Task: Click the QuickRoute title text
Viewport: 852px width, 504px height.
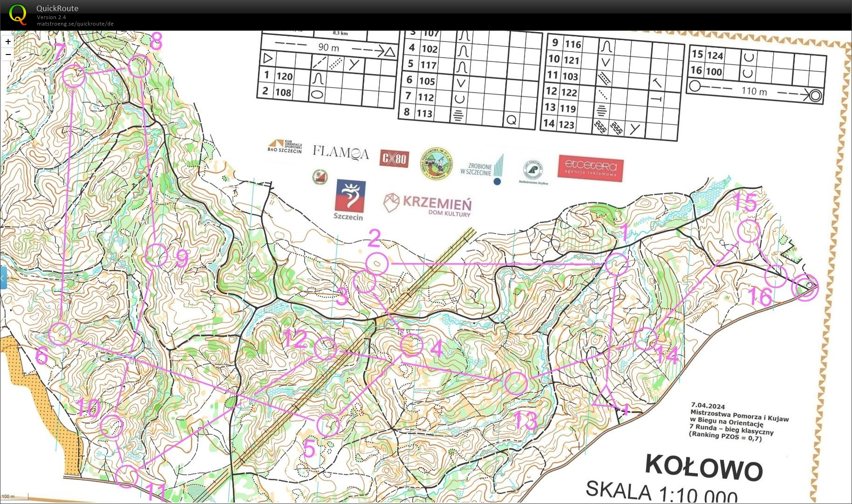Action: click(57, 8)
